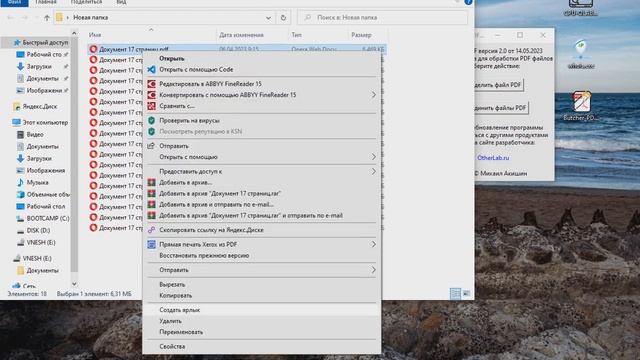Expand the Открыть с помощью submenu arrow
This screenshot has width=640, height=360.
373,157
